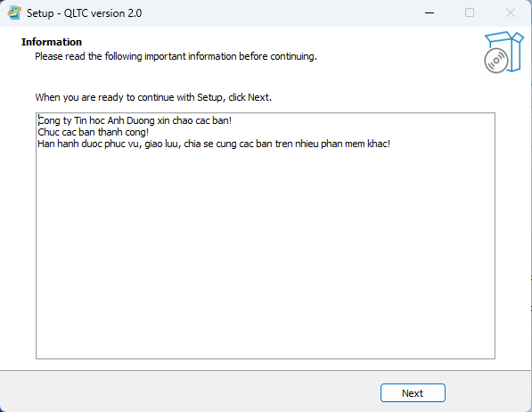Click Next to continue setup
Image resolution: width=532 pixels, height=412 pixels.
point(413,393)
